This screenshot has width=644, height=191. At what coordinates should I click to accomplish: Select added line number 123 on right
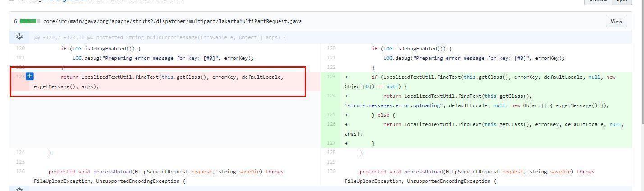coord(331,77)
